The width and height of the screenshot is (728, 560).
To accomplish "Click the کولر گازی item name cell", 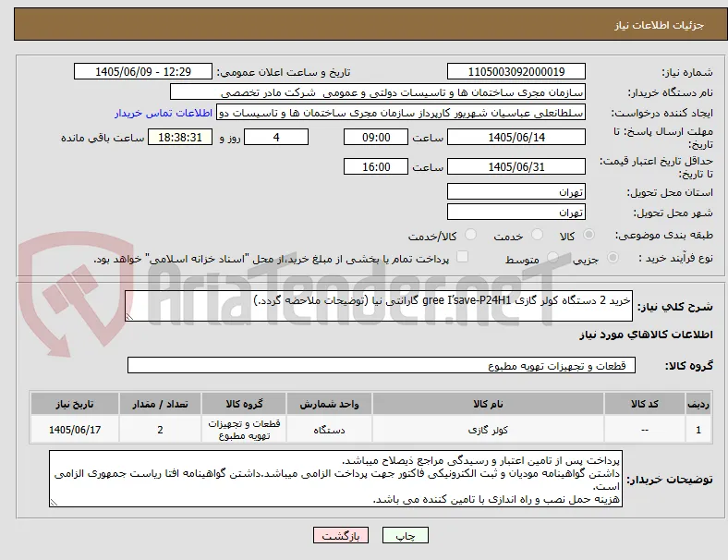I will [x=488, y=430].
